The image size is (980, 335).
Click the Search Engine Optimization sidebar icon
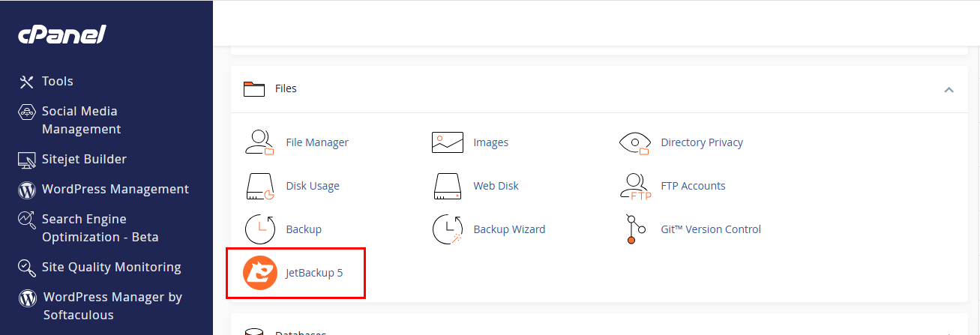point(27,220)
